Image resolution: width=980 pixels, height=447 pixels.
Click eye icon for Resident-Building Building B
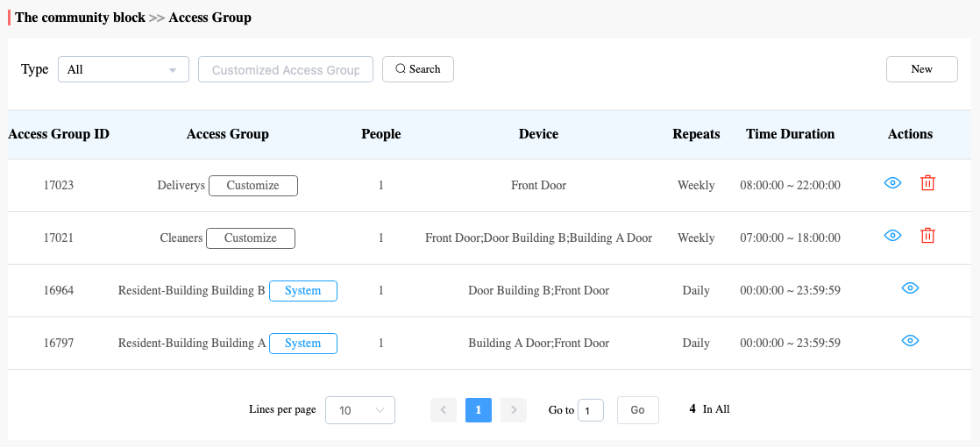[910, 288]
